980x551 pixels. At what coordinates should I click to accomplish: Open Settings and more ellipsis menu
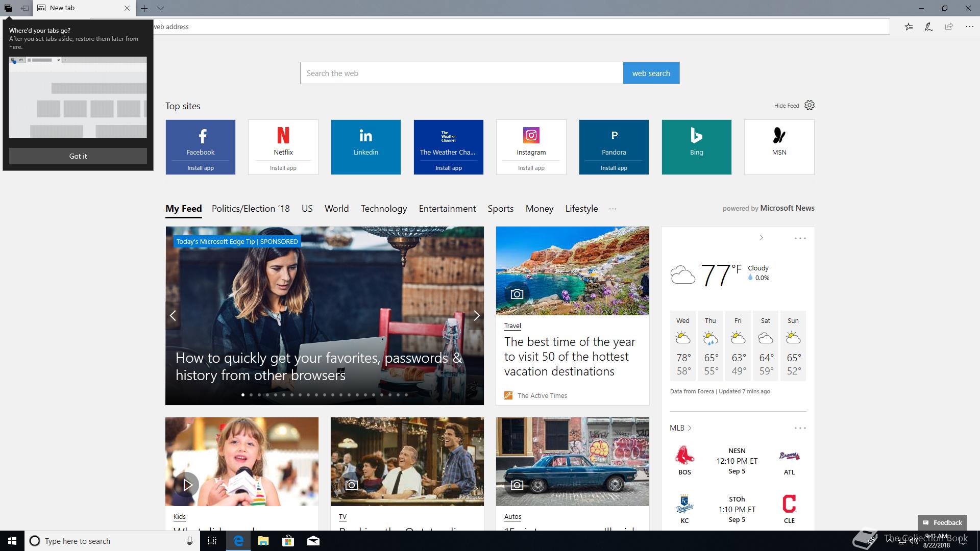[x=969, y=27]
